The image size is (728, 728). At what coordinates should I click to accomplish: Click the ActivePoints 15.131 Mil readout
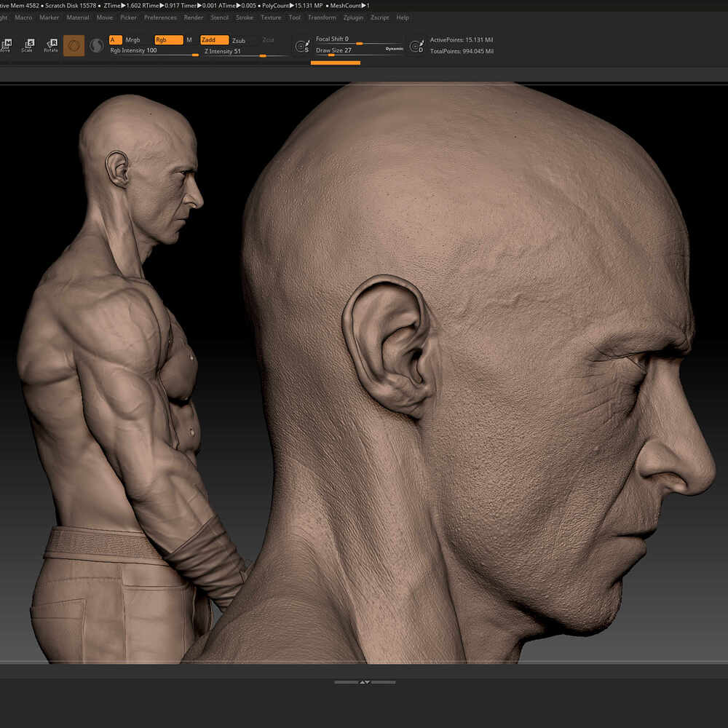point(462,40)
